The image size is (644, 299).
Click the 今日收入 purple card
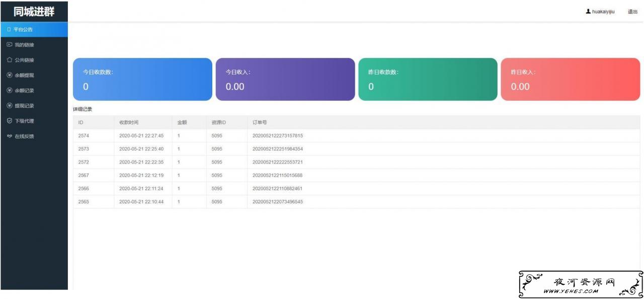pos(285,80)
